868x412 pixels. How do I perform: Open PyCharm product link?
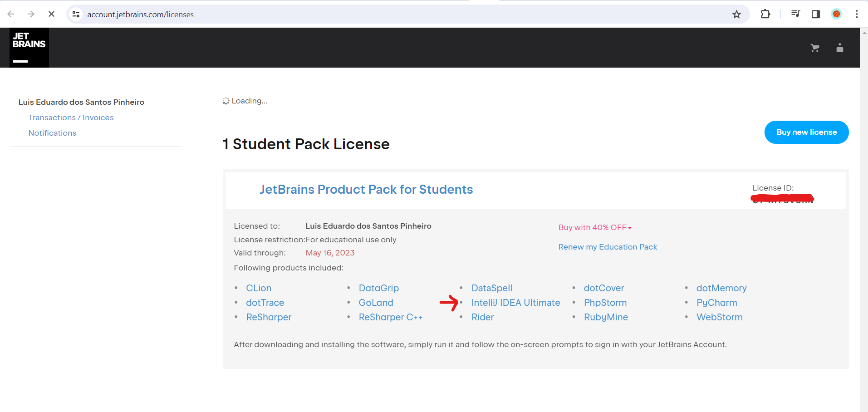tap(716, 303)
